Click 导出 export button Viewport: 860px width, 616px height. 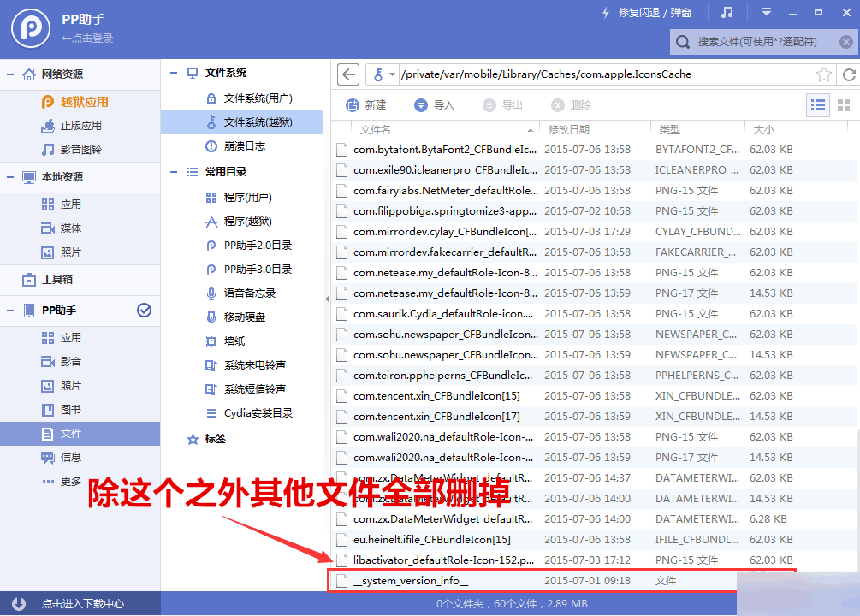(503, 104)
